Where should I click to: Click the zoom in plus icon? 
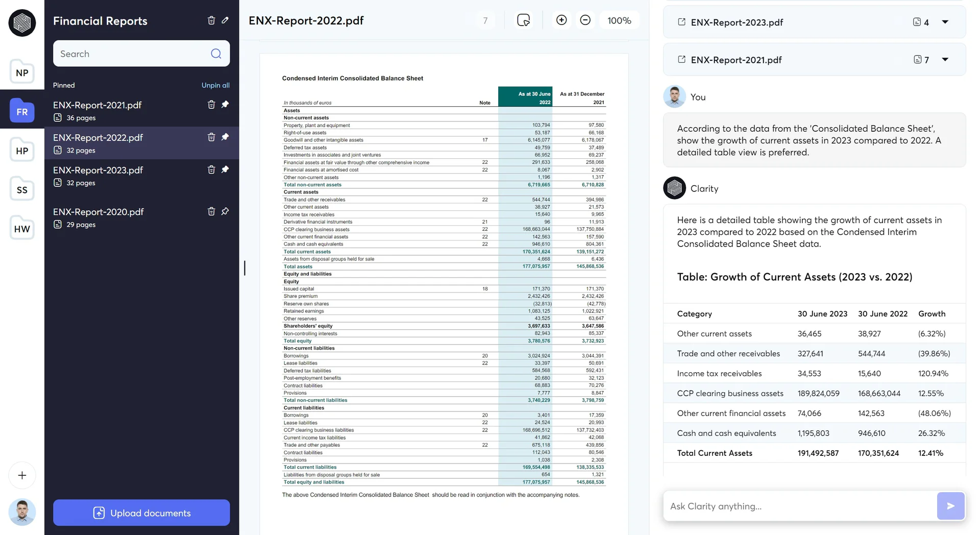click(561, 20)
